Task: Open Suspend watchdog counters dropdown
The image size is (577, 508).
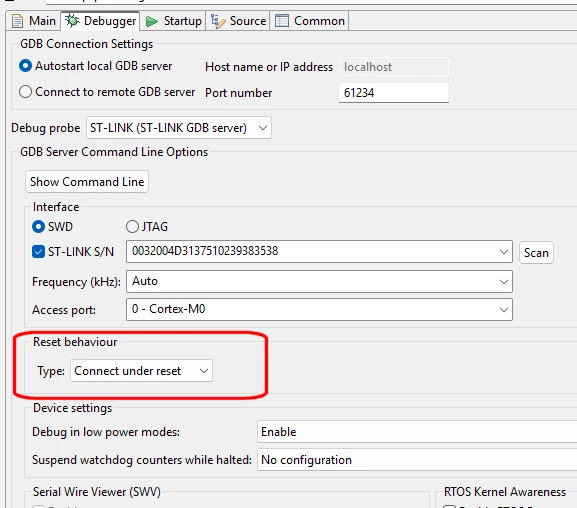Action: 417,460
